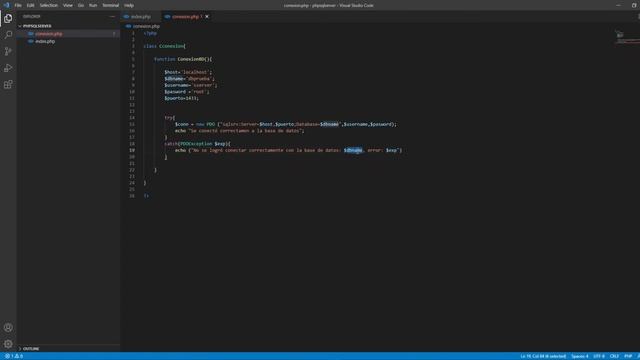Click errors and warnings count in status bar
640x360 pixels.
[x=14, y=356]
